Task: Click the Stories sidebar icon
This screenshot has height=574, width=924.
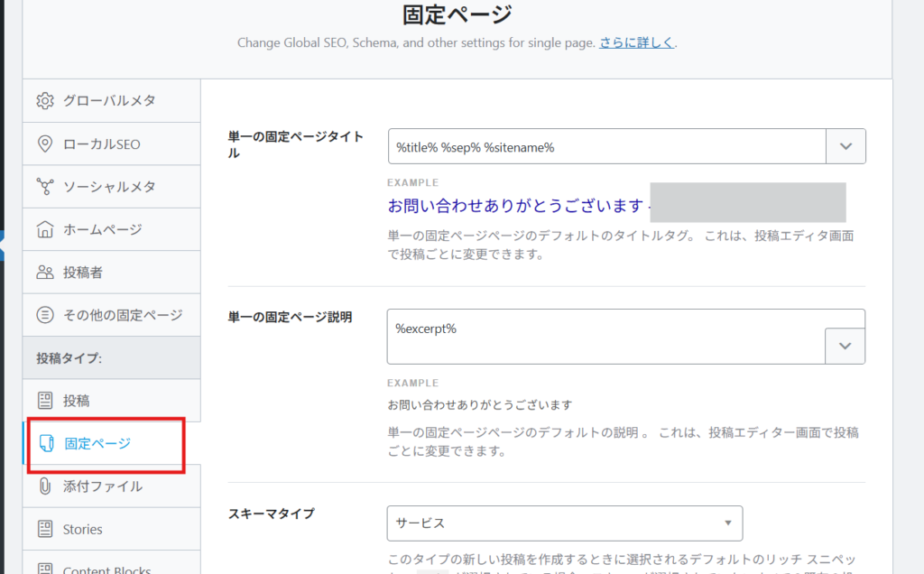Action: (x=45, y=529)
